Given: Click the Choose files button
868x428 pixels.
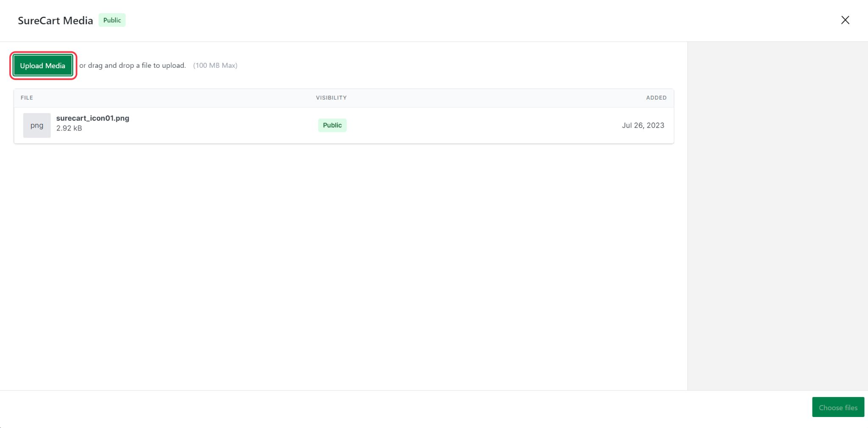Looking at the screenshot, I should coord(838,407).
